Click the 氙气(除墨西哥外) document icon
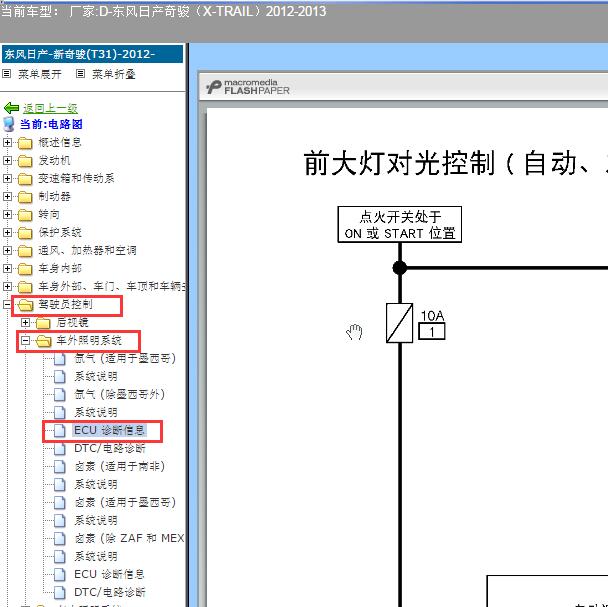Viewport: 608px width, 607px height. tap(59, 394)
